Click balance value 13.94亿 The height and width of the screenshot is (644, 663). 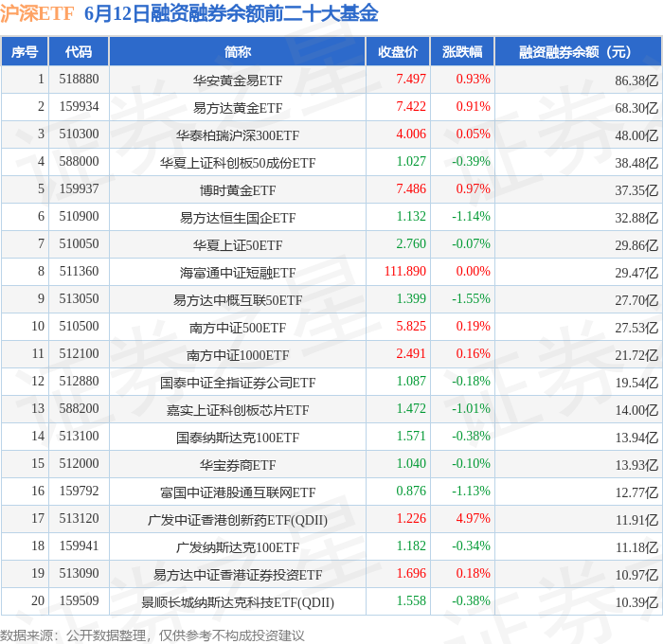(x=636, y=438)
